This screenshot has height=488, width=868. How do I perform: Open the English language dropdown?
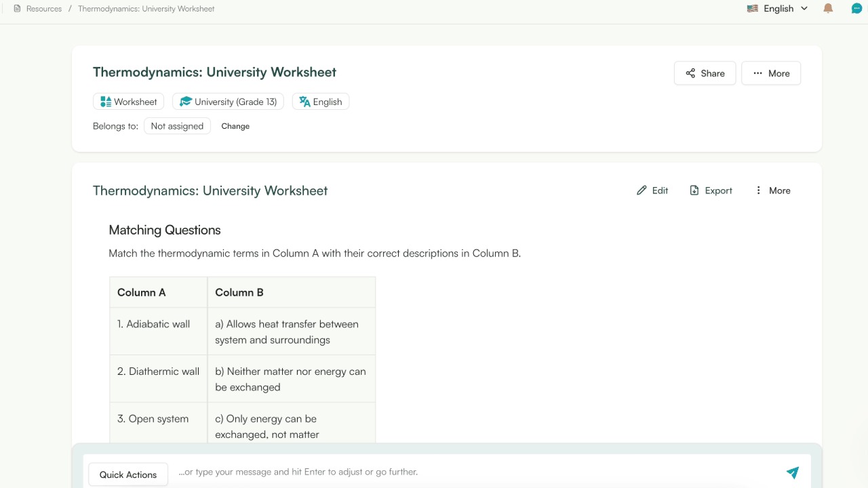(777, 8)
